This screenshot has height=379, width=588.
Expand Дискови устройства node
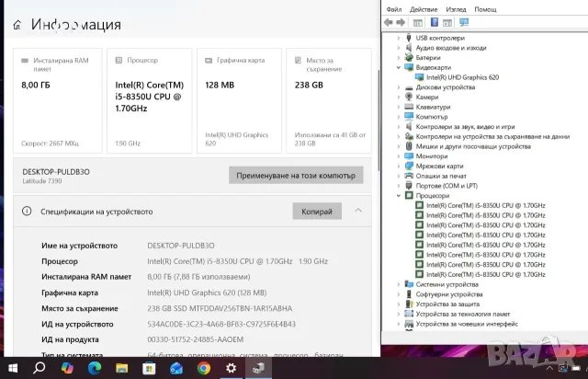tap(398, 87)
